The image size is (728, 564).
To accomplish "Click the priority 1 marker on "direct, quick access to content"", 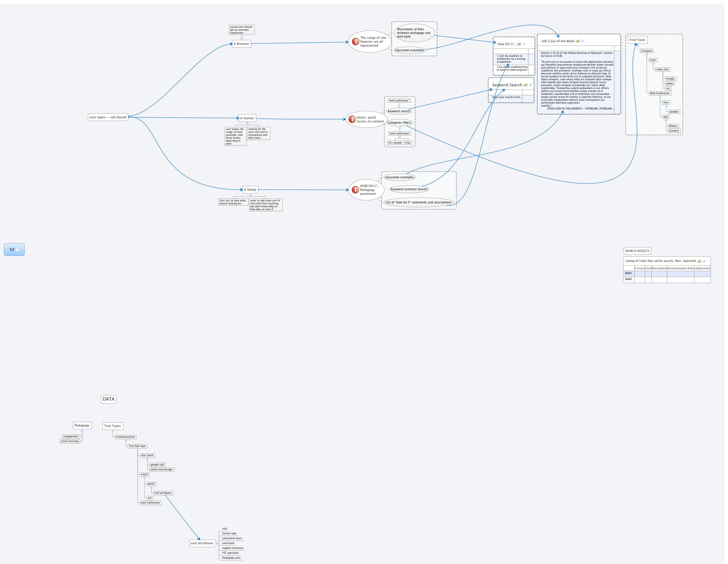I will 352,119.
